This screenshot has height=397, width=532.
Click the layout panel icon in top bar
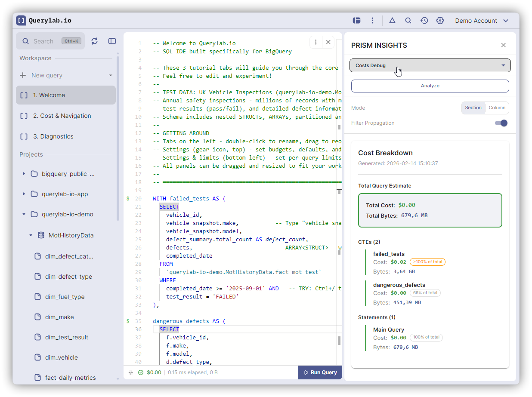[x=356, y=21]
